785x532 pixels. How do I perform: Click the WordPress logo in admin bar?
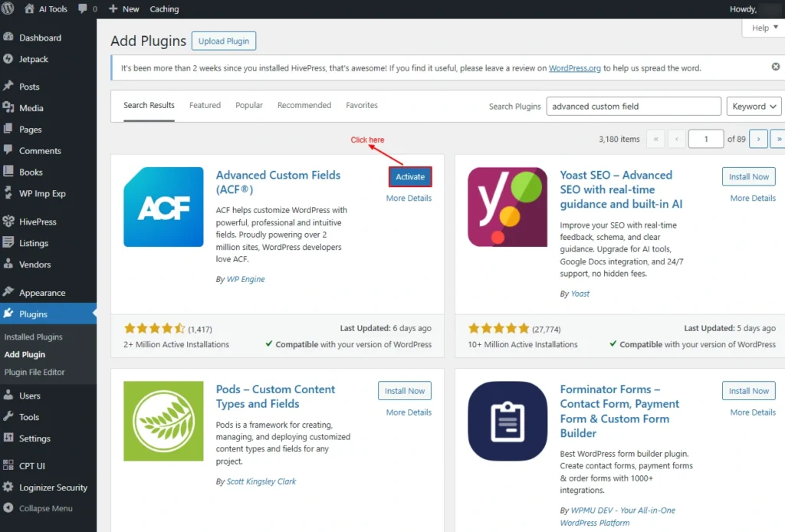pos(10,9)
